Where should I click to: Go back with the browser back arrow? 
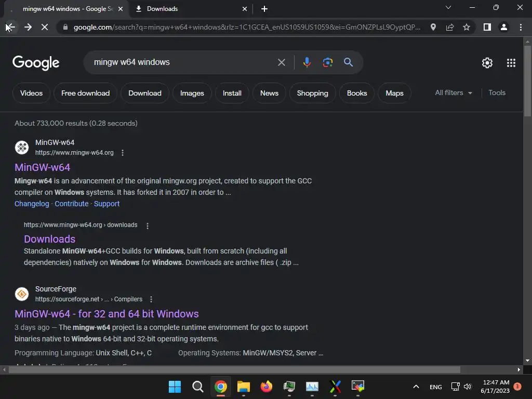10,27
